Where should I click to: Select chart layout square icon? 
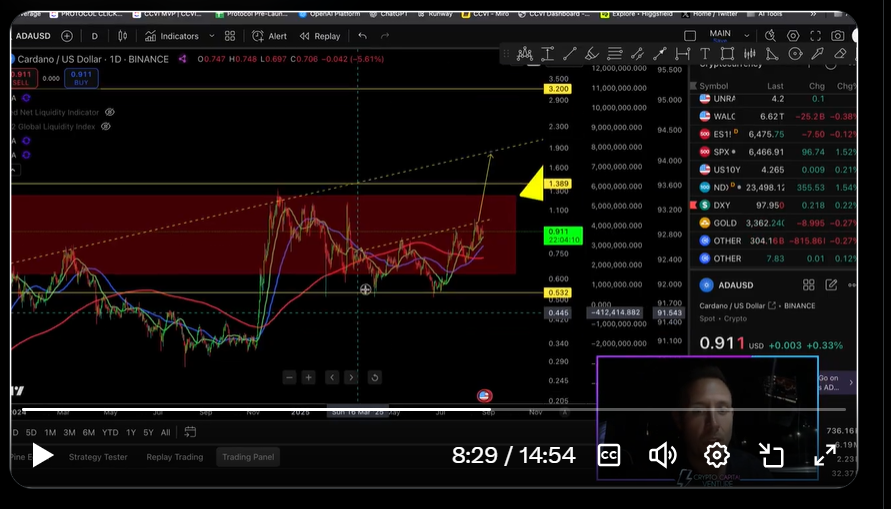690,36
